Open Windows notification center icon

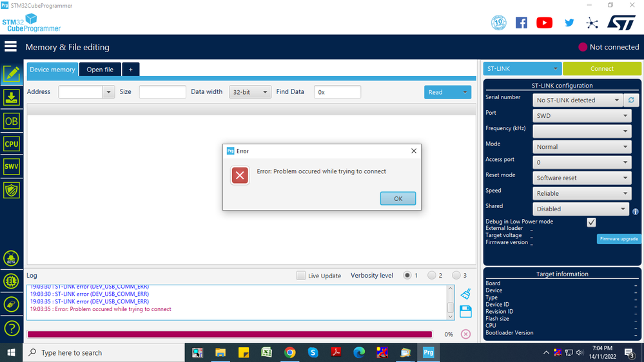[629, 352]
